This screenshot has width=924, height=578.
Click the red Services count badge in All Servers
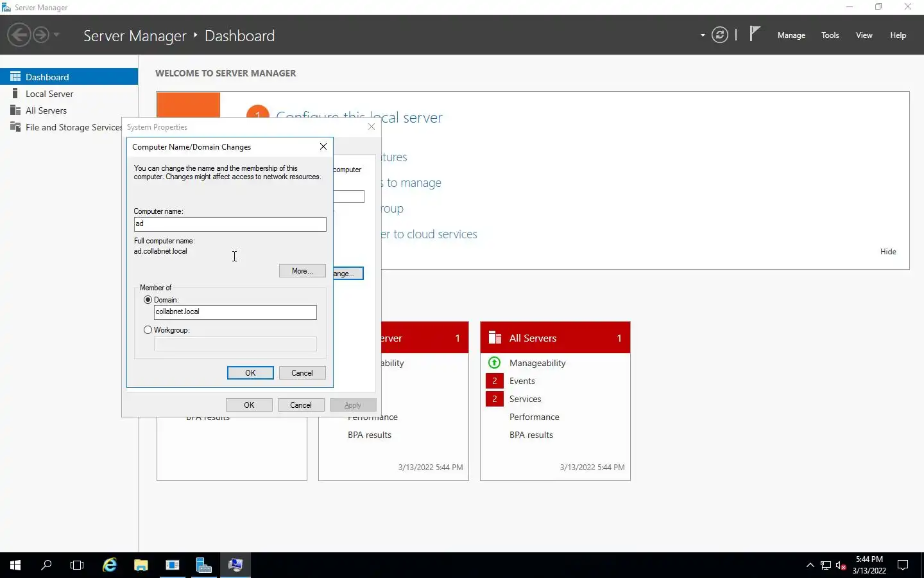point(495,399)
